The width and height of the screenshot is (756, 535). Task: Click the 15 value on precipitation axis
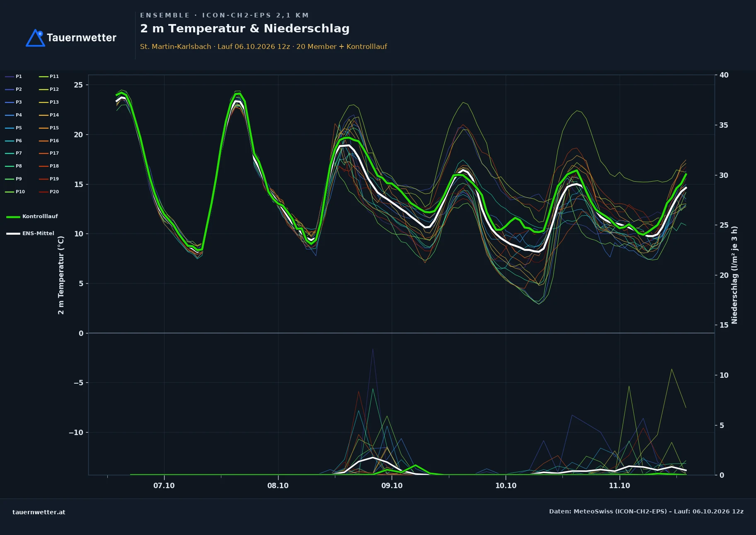pos(724,325)
